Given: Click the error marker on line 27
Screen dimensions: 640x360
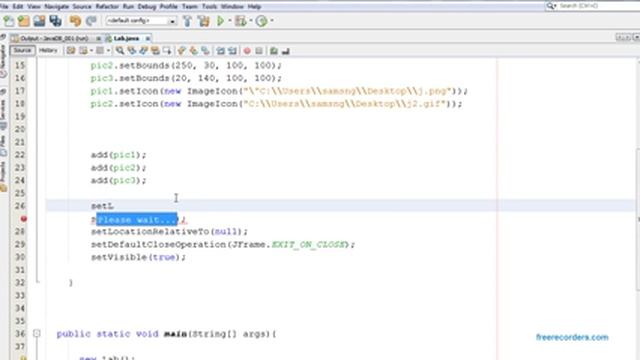Looking at the screenshot, I should (24, 219).
